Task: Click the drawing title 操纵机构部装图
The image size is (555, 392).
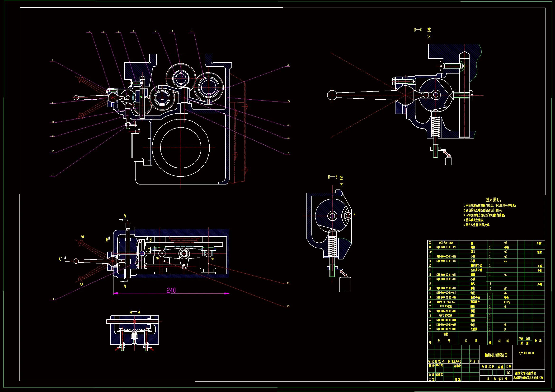Action: pos(496,355)
